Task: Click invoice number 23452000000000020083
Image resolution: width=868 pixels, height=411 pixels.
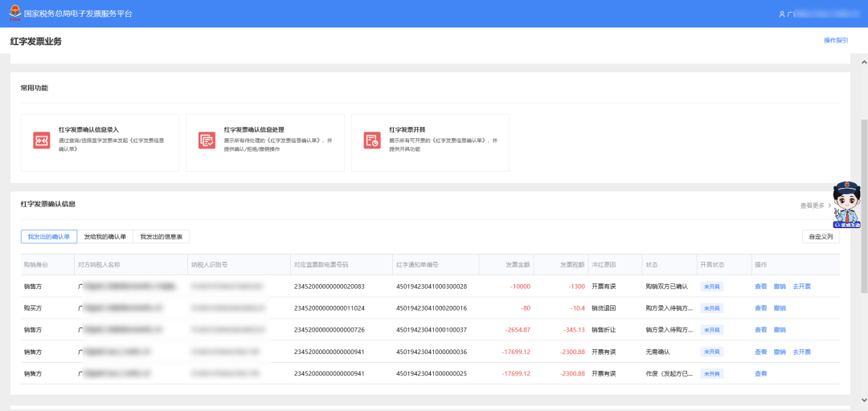Action: (x=329, y=287)
